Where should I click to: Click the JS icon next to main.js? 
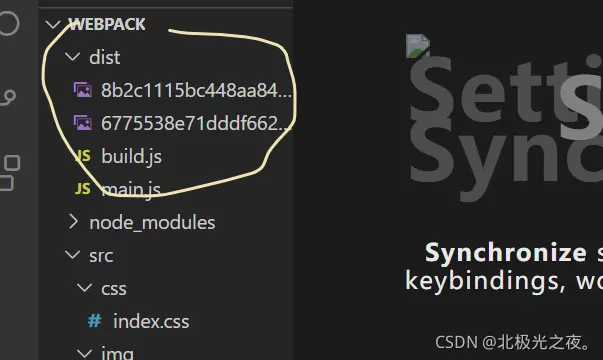(83, 189)
